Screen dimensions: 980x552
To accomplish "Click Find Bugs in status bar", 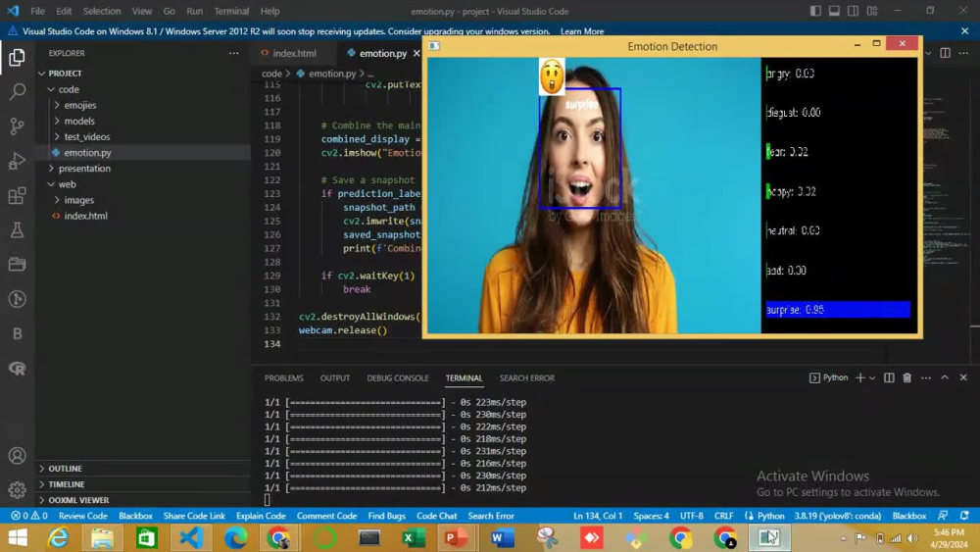I will 386,516.
